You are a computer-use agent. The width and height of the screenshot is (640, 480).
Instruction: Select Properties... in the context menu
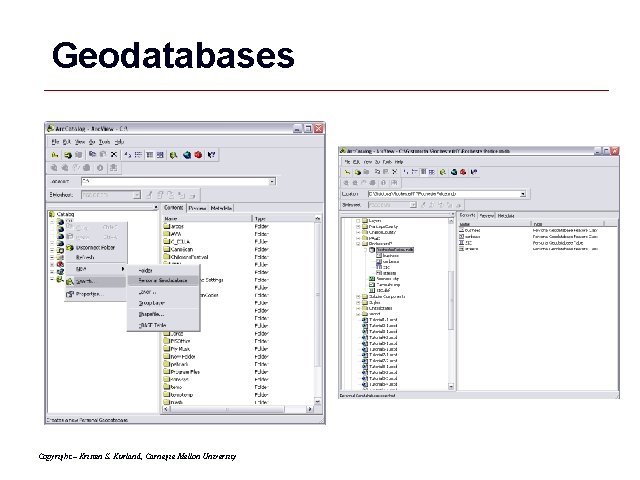(x=96, y=294)
